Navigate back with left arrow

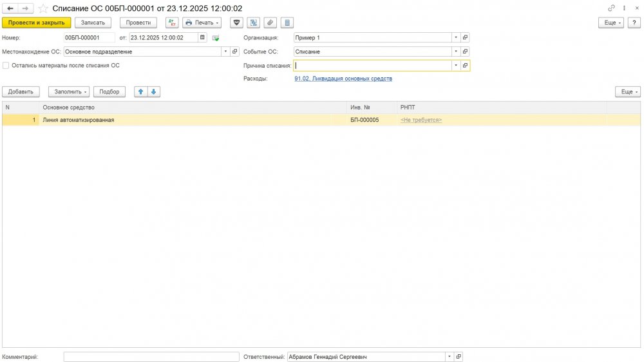click(10, 8)
